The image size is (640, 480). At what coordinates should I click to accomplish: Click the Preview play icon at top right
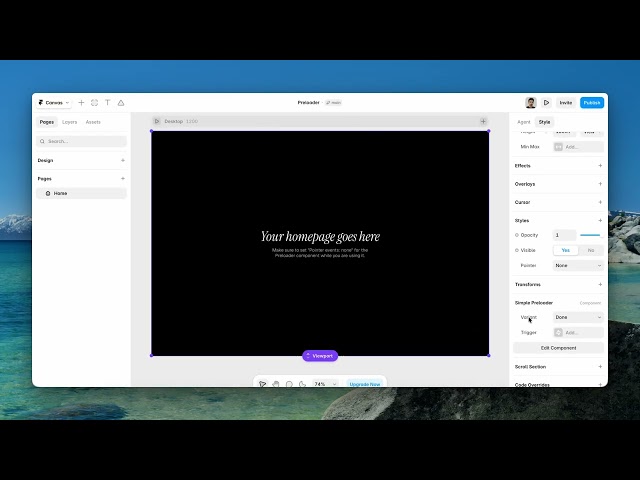(x=546, y=103)
